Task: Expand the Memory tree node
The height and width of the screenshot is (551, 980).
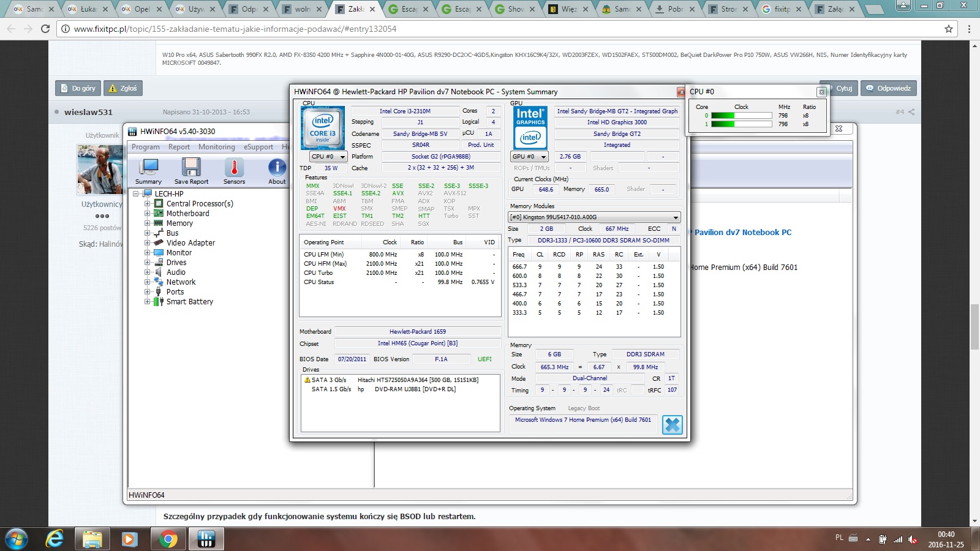Action: click(147, 223)
